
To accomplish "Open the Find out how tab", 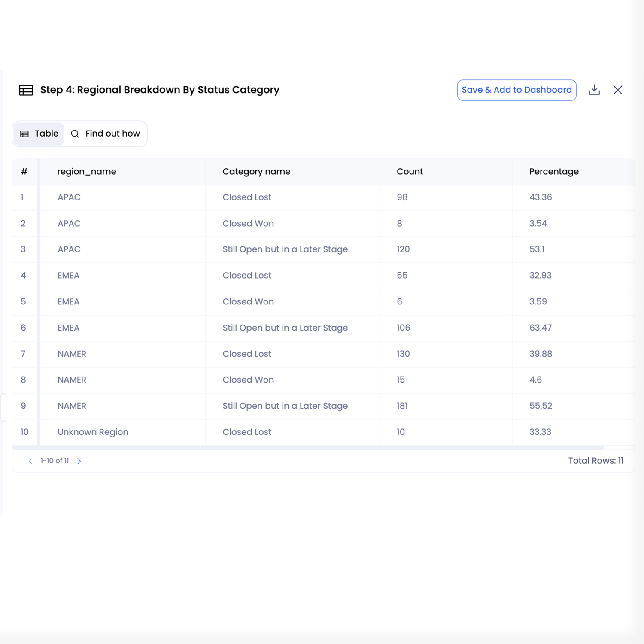I will 105,134.
